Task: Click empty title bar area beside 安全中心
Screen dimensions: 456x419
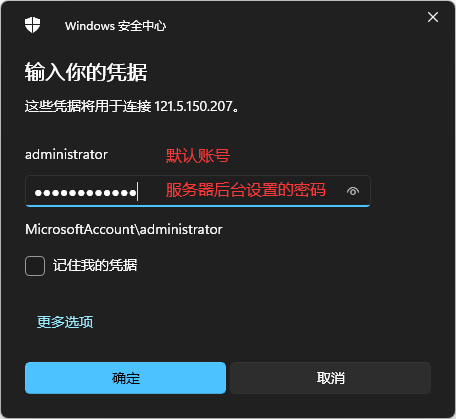Action: (293, 26)
